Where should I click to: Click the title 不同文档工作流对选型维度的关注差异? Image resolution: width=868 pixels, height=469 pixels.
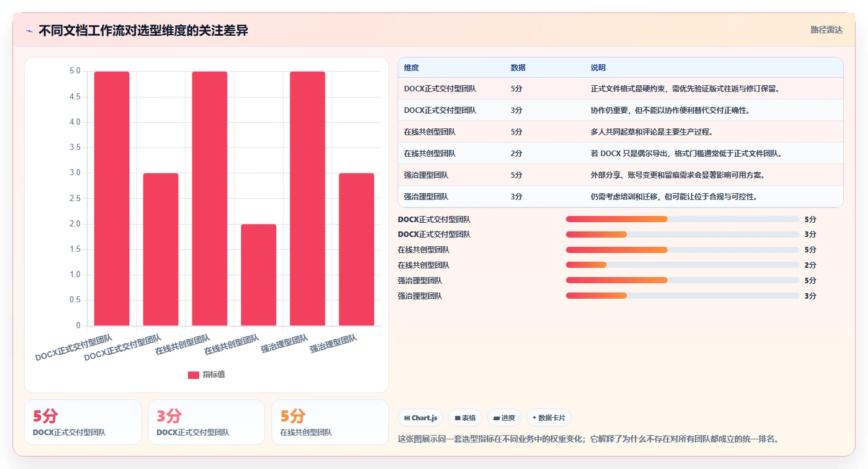(x=143, y=31)
